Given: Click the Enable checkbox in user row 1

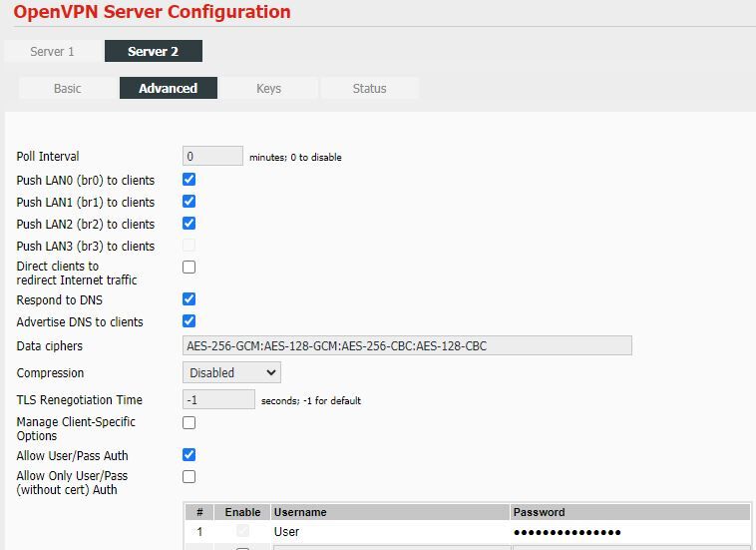Looking at the screenshot, I should pyautogui.click(x=243, y=531).
